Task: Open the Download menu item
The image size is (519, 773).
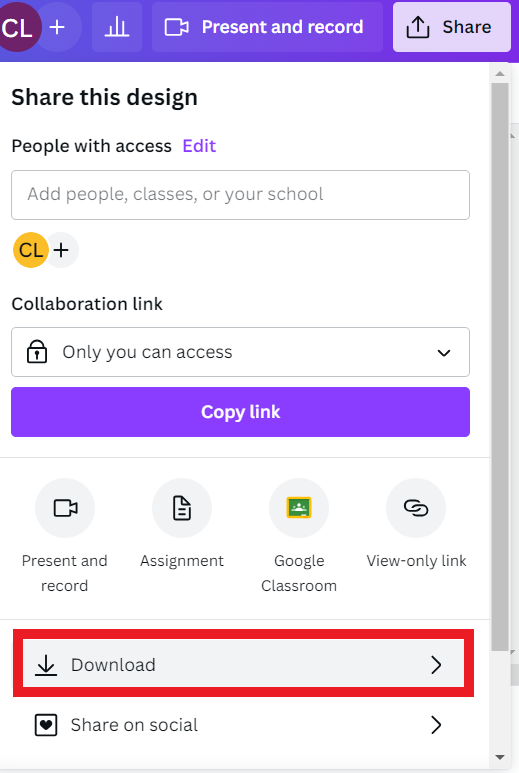Action: pyautogui.click(x=243, y=664)
